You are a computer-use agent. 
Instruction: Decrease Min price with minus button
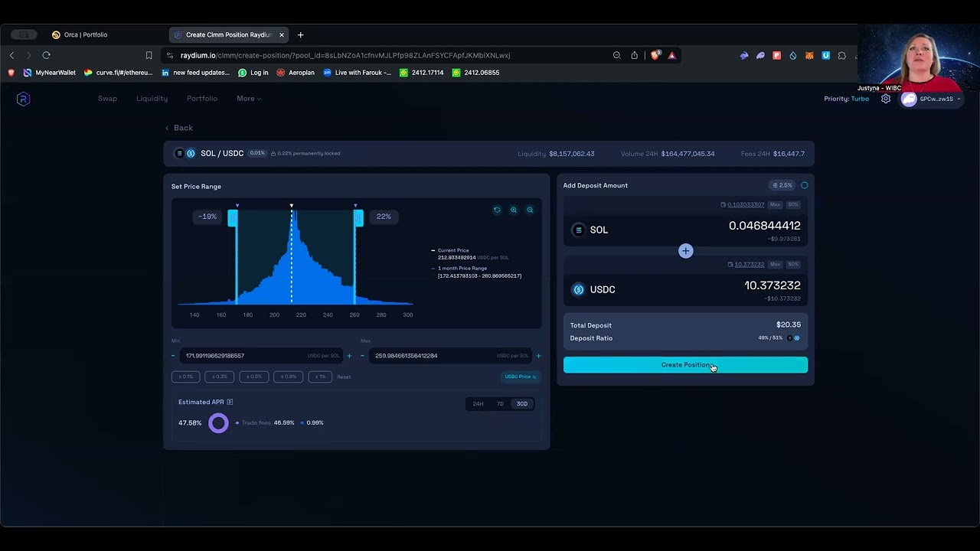(x=173, y=356)
